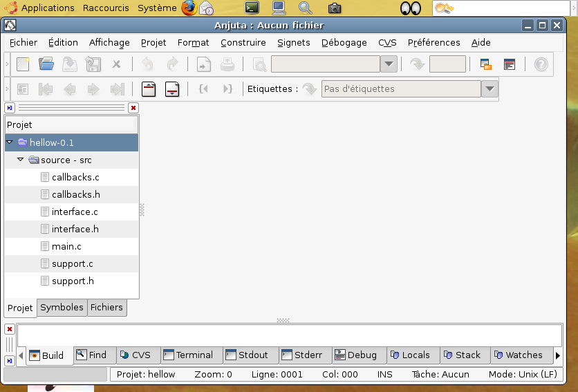Show previous message tabs left arrow
This screenshot has height=392, width=578.
[21, 355]
